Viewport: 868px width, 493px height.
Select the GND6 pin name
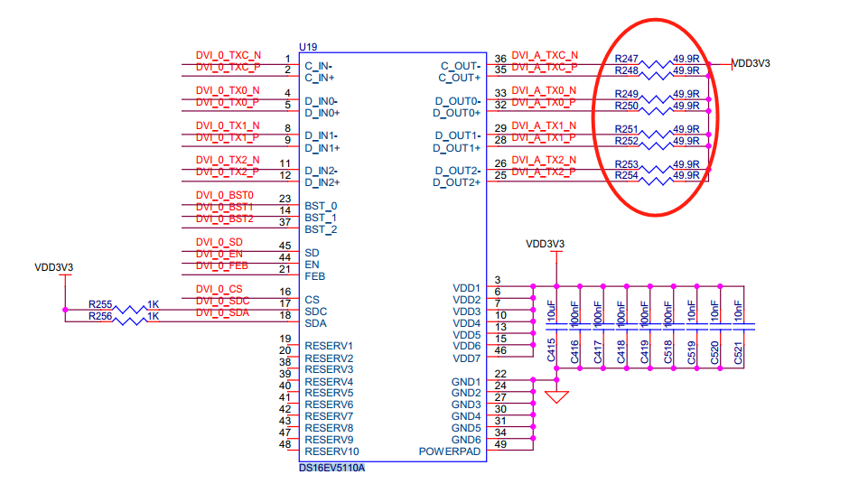click(x=466, y=440)
